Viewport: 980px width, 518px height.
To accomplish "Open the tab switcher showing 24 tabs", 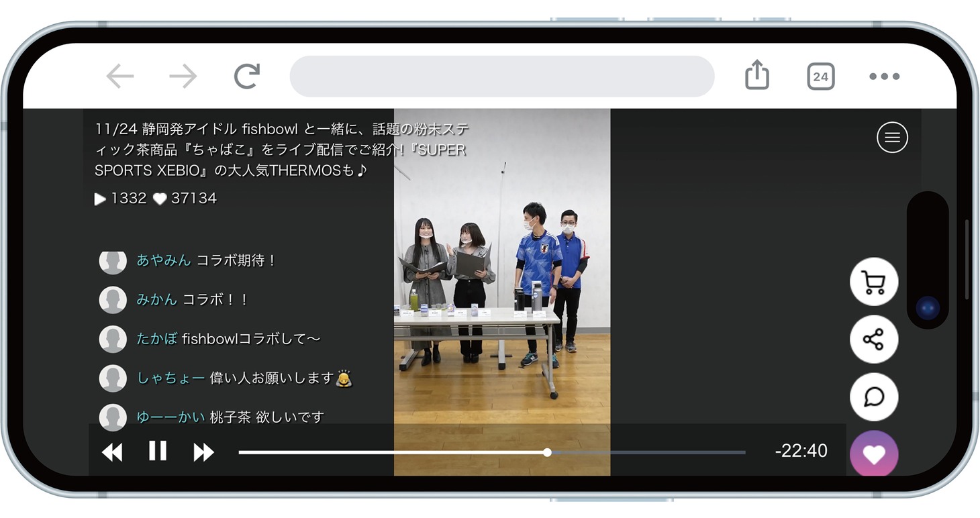I will pos(820,76).
